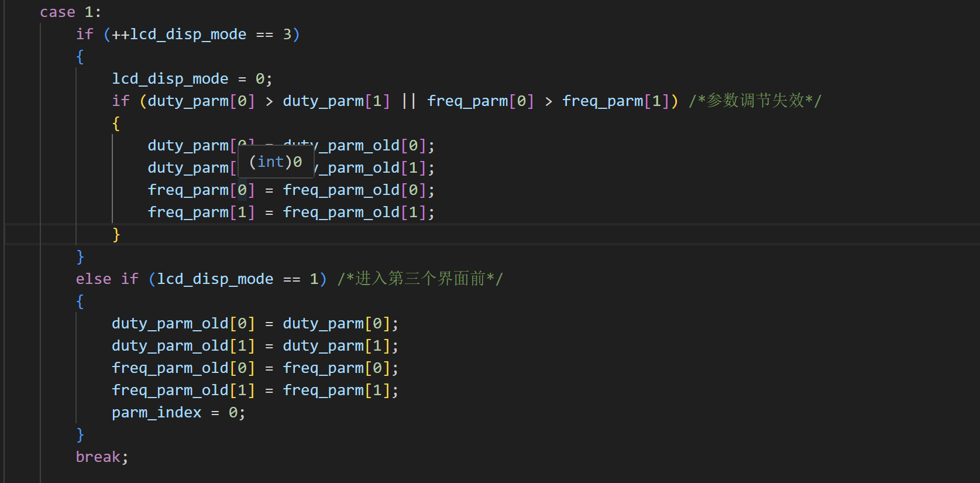Click the '进入第三个界面前' comment
The height and width of the screenshot is (483, 980).
[419, 279]
